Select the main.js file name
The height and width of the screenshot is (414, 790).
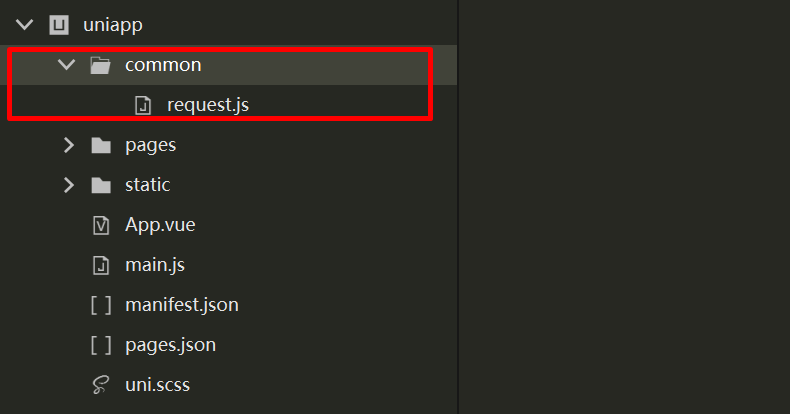click(x=155, y=265)
